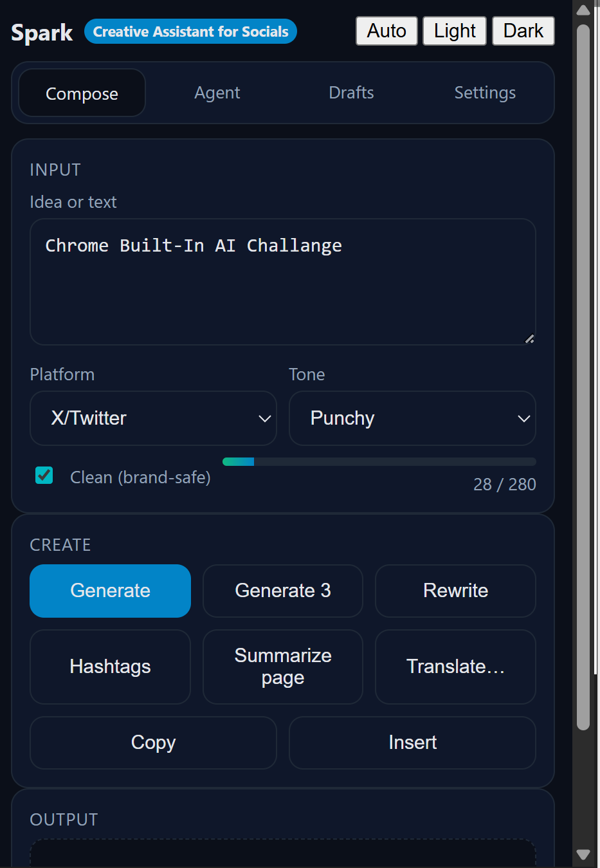Click the Creative Assistant for Socials badge
This screenshot has width=600, height=868.
point(190,32)
